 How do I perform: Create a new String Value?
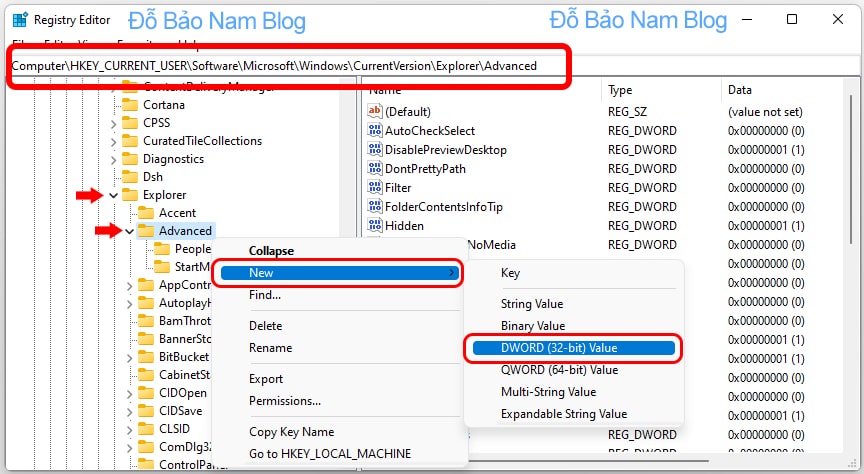(532, 304)
